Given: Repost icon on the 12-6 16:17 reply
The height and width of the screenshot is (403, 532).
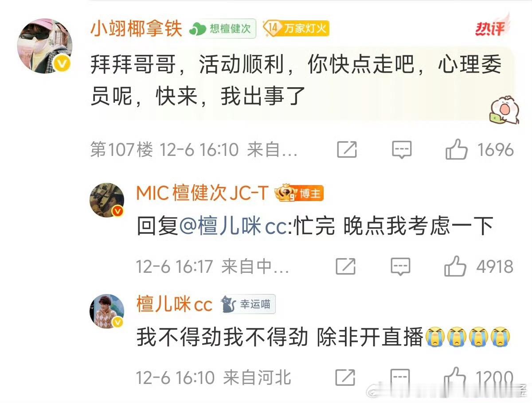Looking at the screenshot, I should click(345, 266).
